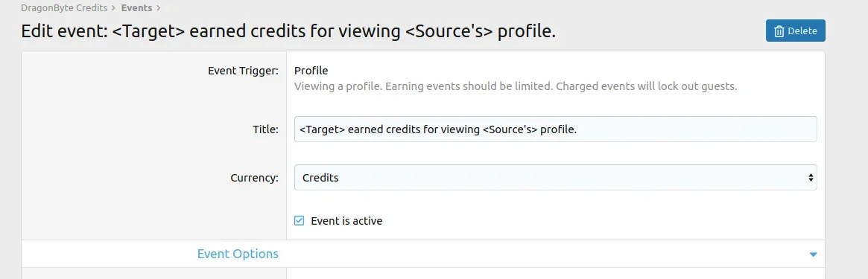
Task: Focus the Title text input field
Action: 555,129
